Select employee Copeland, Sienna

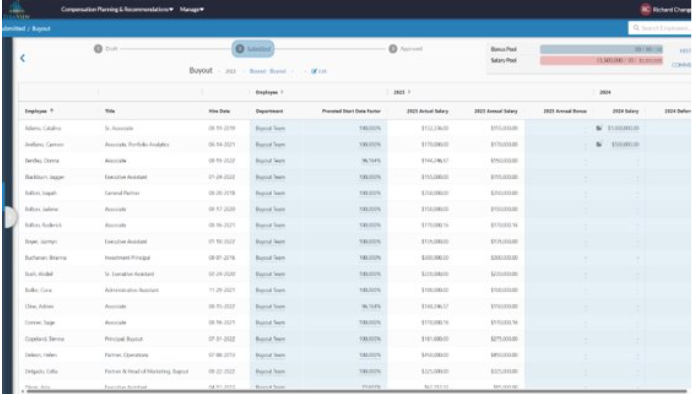pyautogui.click(x=44, y=339)
